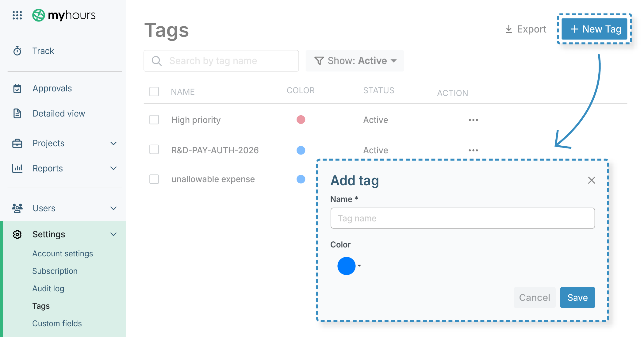Select the R&D-PAY-AUTH-2026 row checkbox
The width and height of the screenshot is (644, 337).
[x=154, y=150]
